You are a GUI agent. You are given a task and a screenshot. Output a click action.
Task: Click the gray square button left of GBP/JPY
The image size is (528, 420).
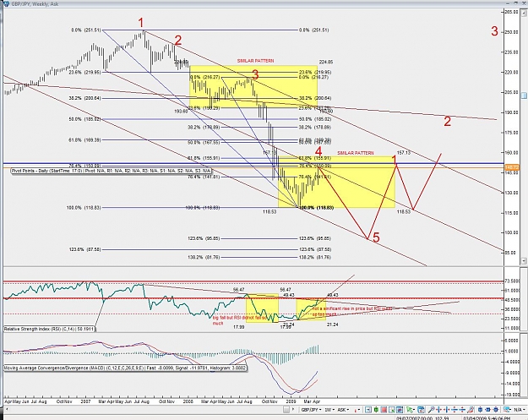286,410
